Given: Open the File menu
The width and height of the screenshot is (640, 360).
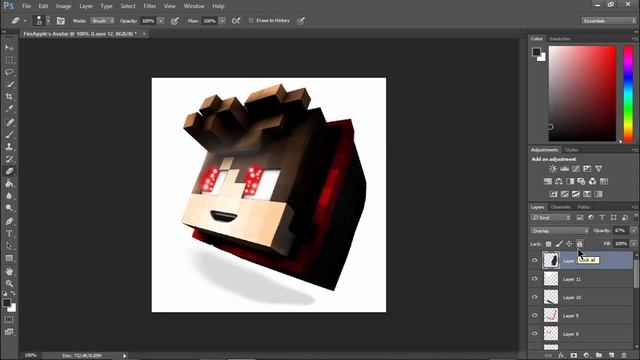Looking at the screenshot, I should (x=27, y=6).
